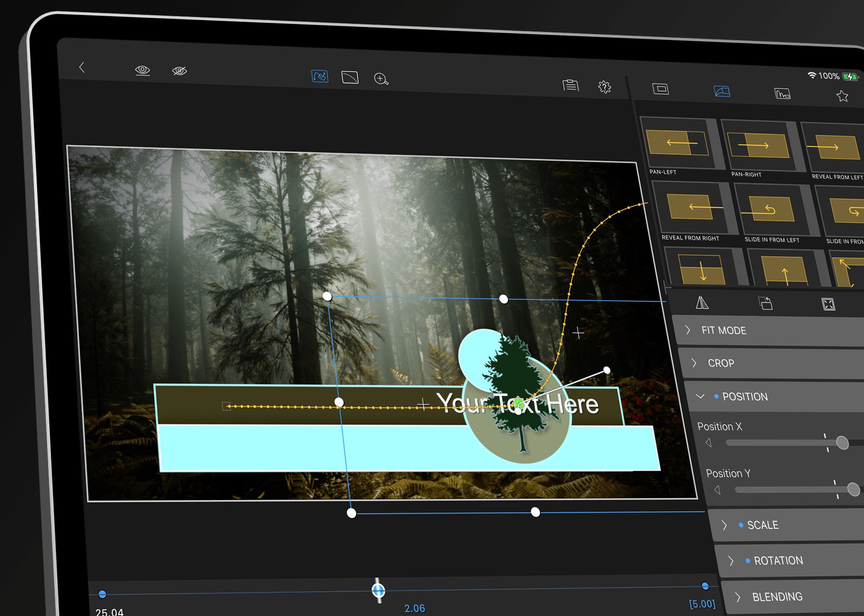
Task: Open the clipboard notes icon
Action: tap(570, 85)
